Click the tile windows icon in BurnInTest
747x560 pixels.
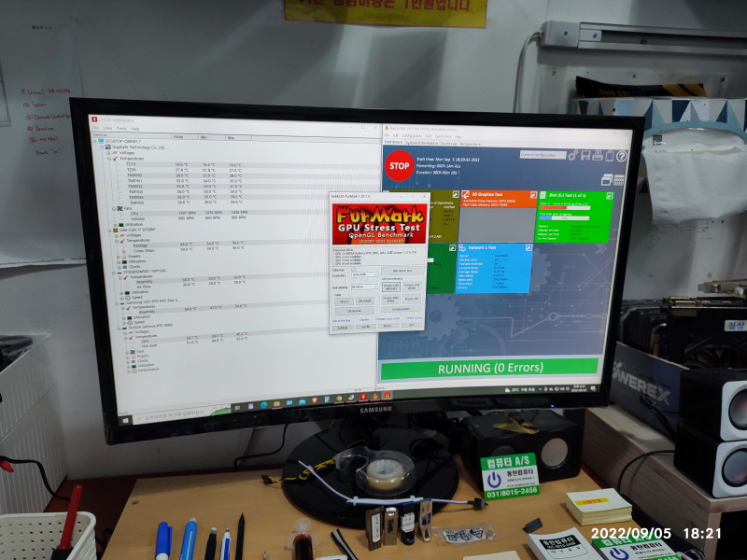point(618,180)
